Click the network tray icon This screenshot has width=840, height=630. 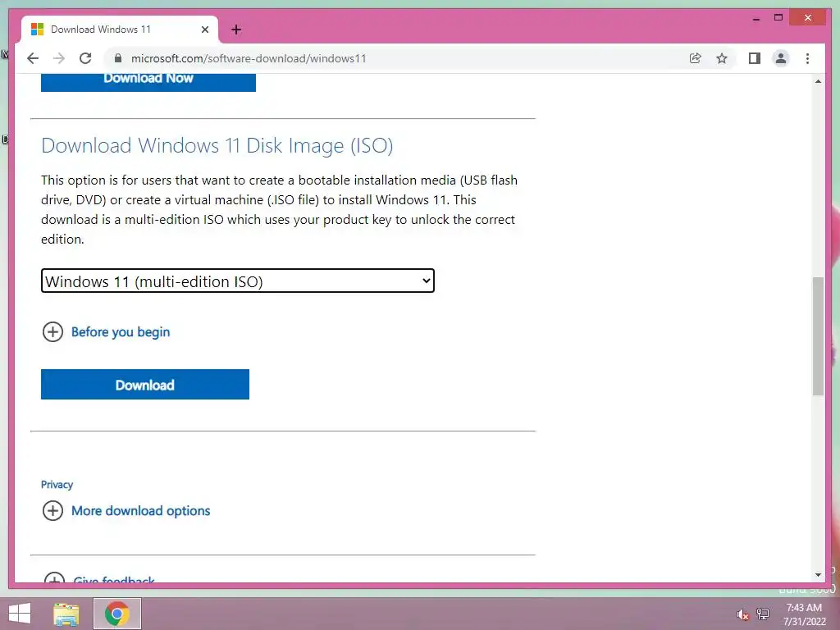pos(763,614)
